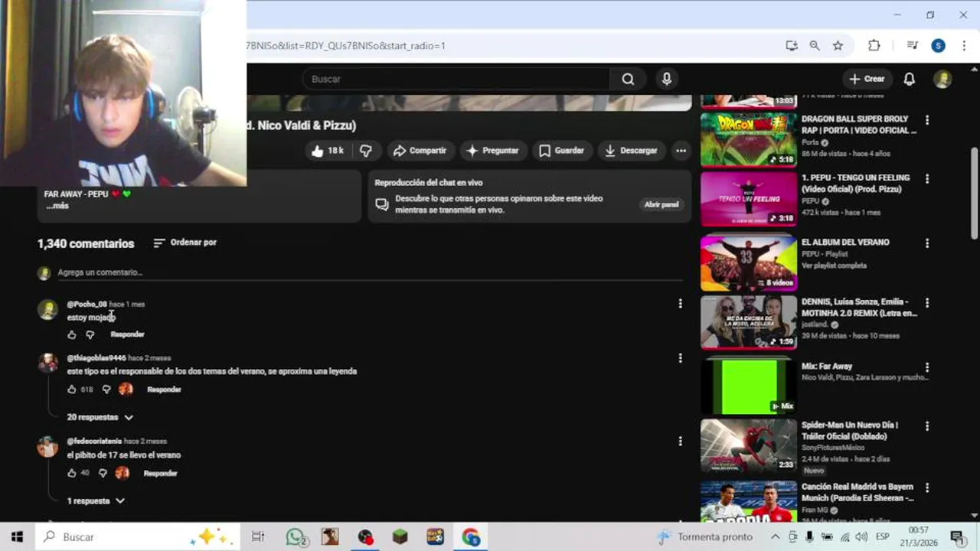The width and height of the screenshot is (980, 551).
Task: Expand description with ...más
Action: point(57,206)
